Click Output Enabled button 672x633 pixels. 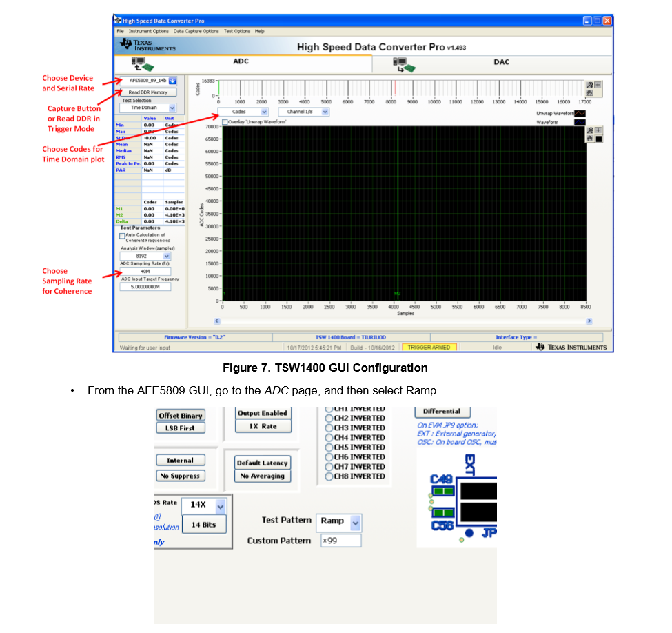click(263, 413)
